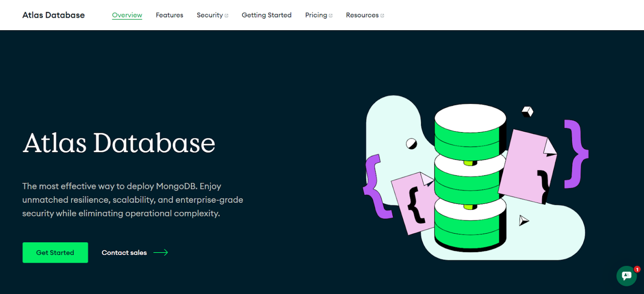
Task: Click the arrow icon after Contact sales
Action: coord(161,252)
